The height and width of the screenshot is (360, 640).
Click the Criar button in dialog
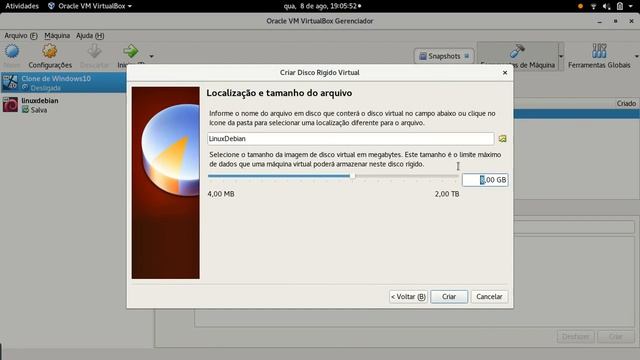coord(449,297)
